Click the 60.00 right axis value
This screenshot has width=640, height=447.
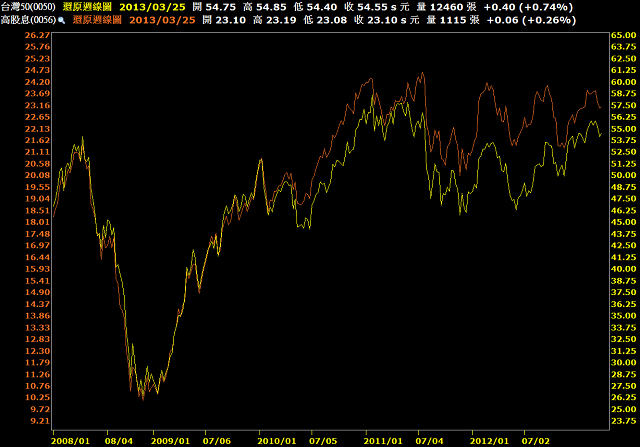624,82
